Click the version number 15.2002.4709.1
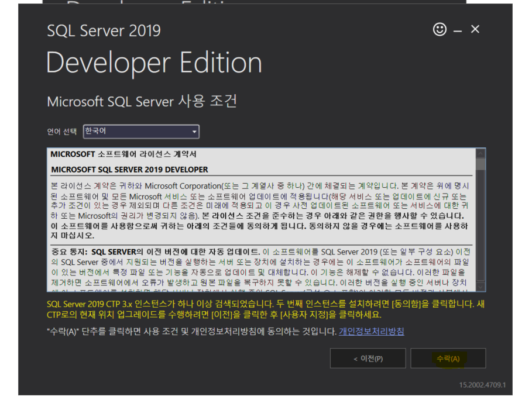The width and height of the screenshot is (532, 403). click(482, 385)
